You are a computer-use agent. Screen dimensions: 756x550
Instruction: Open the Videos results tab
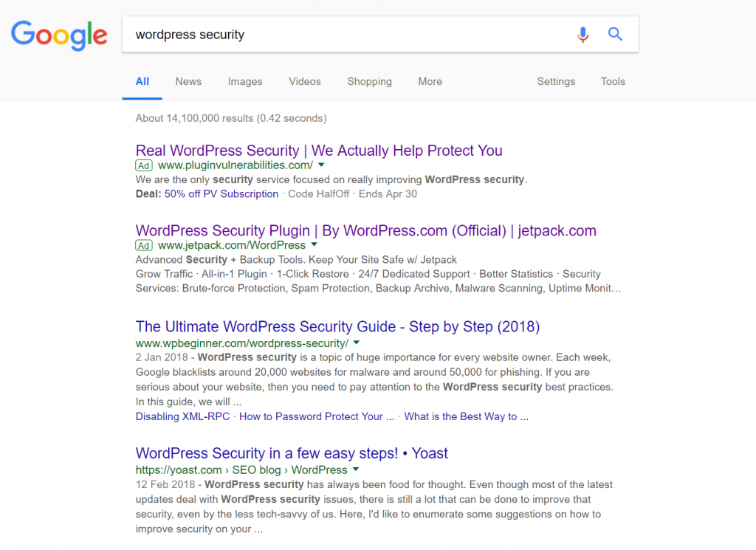click(305, 81)
